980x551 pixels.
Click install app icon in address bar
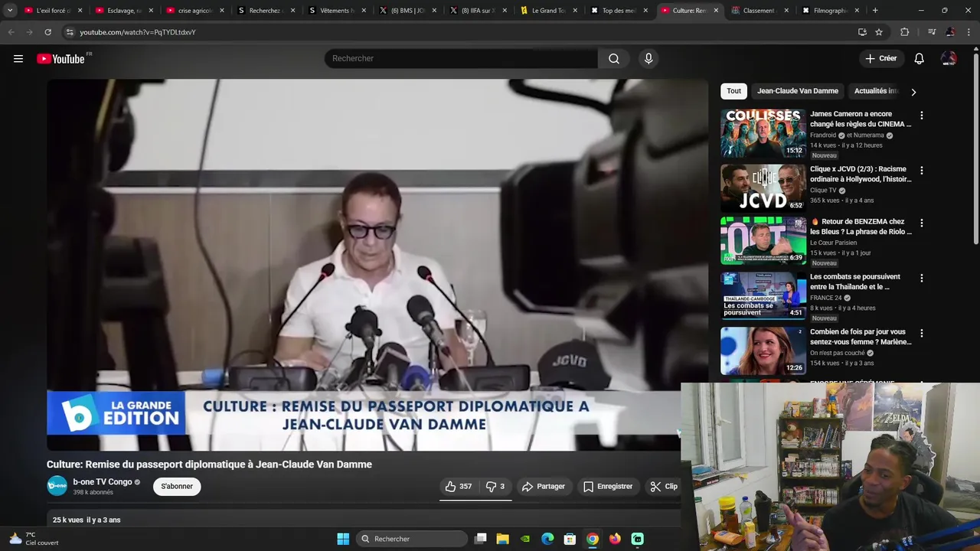coord(862,32)
